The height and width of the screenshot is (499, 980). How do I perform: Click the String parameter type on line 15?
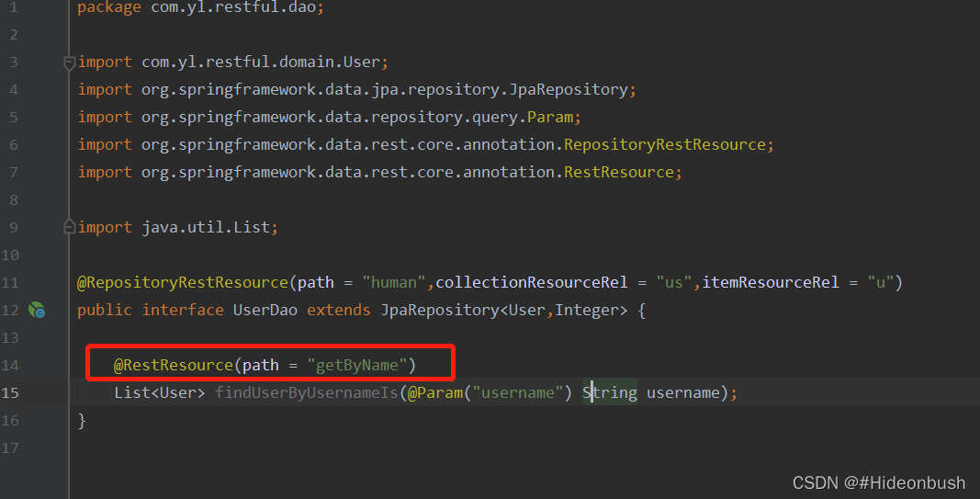tap(609, 392)
